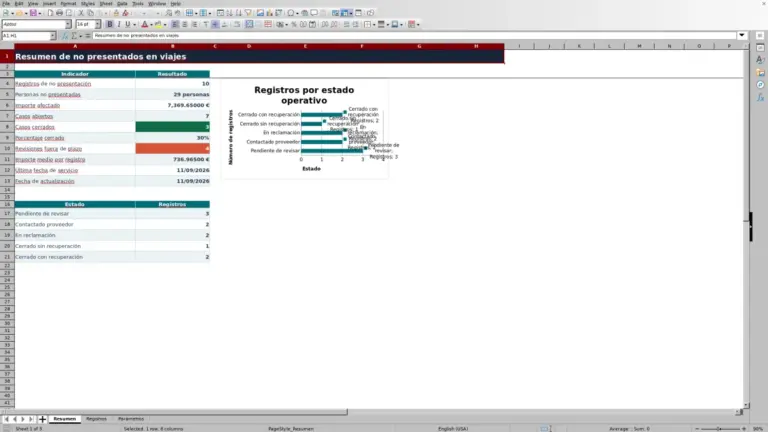
Task: Go to last sheet navigation arrow
Action: click(x=31, y=419)
